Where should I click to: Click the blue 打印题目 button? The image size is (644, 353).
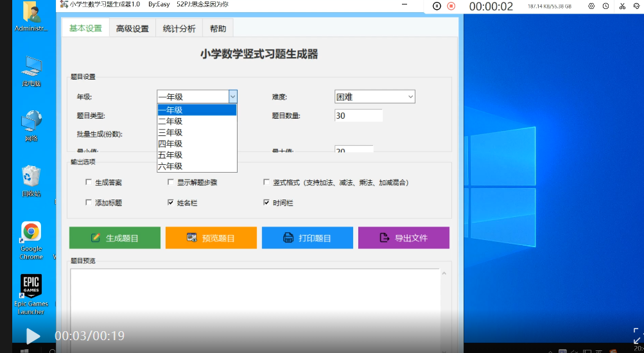(308, 237)
